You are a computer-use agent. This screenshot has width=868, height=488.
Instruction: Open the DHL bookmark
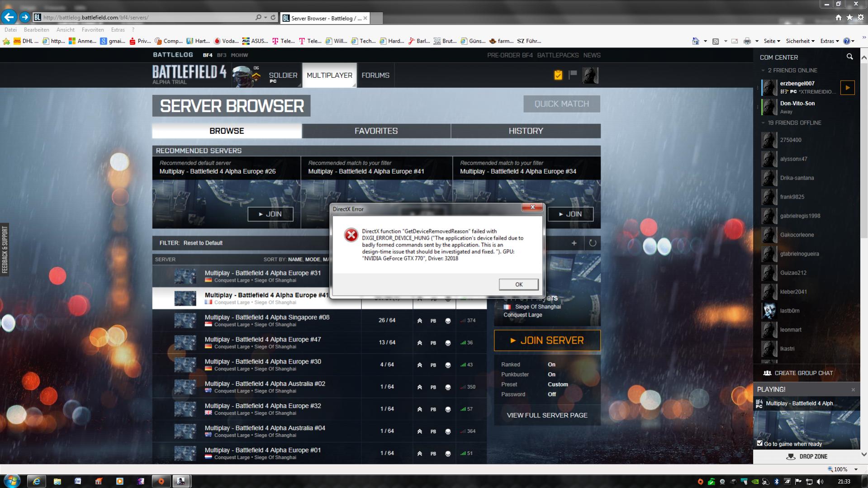(26, 41)
